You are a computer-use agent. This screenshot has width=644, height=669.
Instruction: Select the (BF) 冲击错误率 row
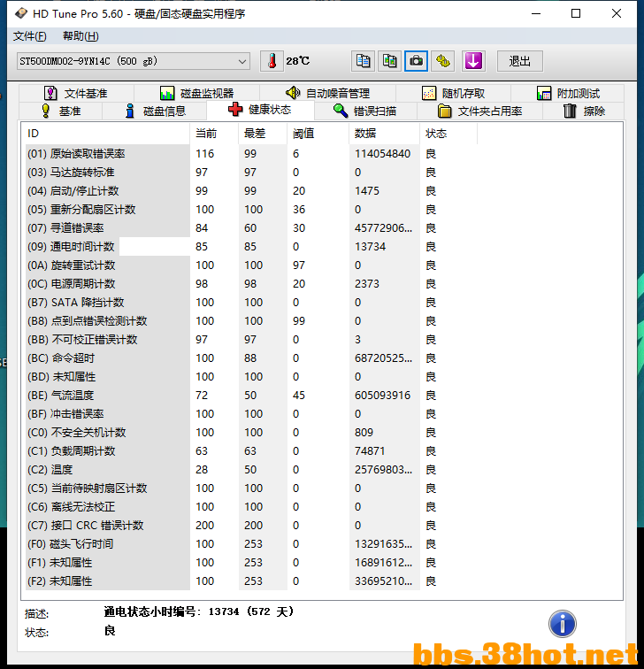(251, 414)
